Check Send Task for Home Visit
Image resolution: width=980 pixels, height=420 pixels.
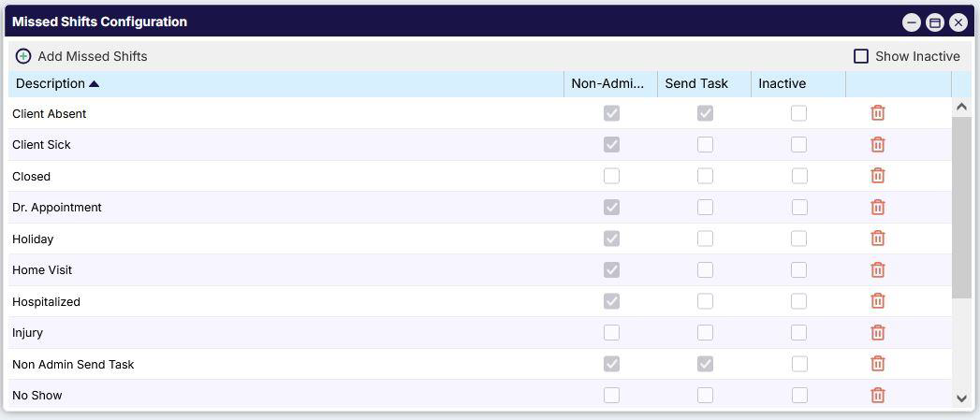(x=705, y=269)
